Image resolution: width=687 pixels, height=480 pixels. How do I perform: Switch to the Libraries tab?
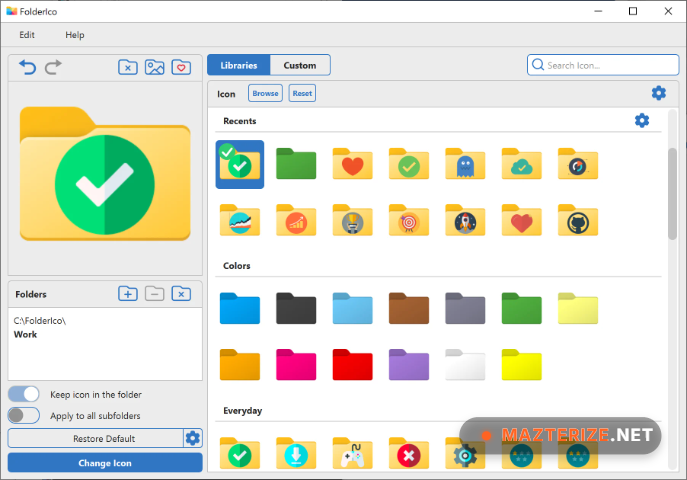pyautogui.click(x=239, y=65)
